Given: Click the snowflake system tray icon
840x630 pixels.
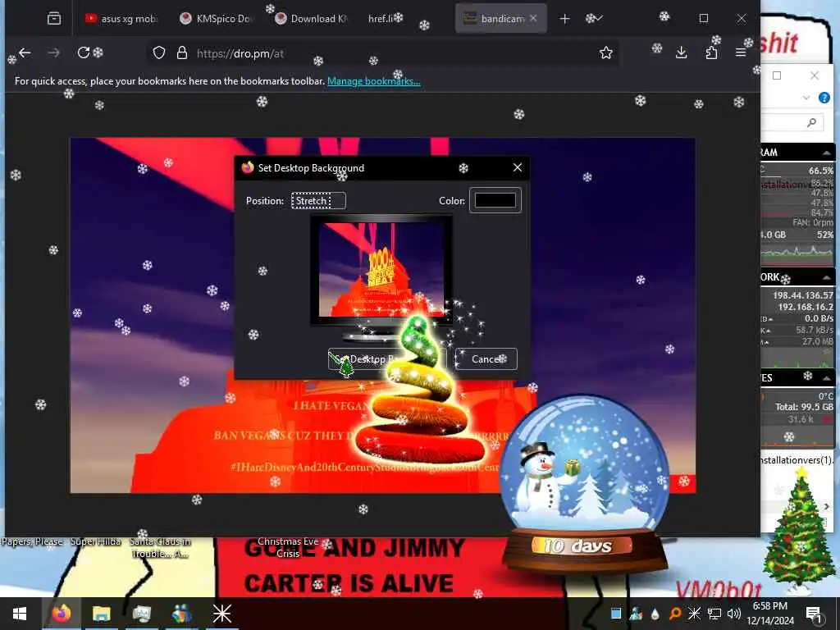Looking at the screenshot, I should (694, 614).
